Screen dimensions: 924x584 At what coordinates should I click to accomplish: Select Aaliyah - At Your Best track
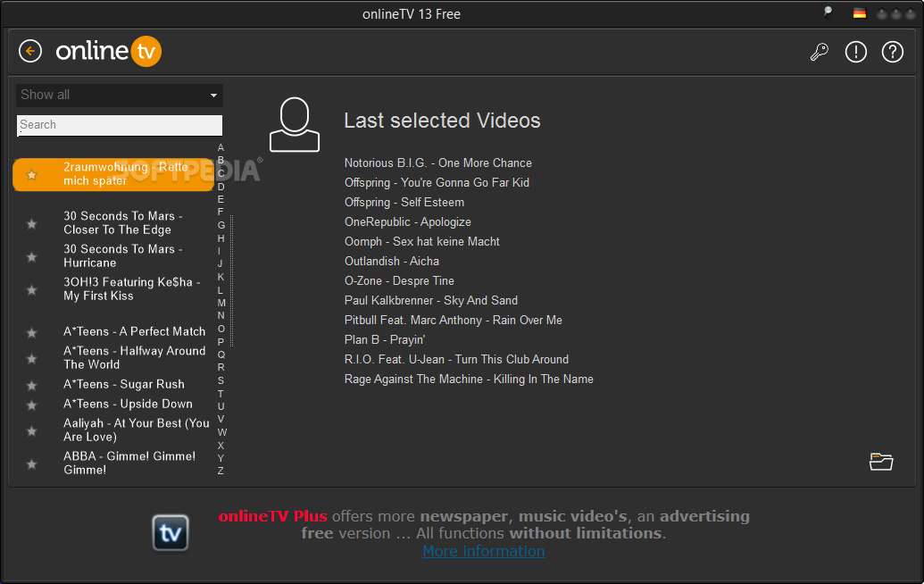point(136,430)
